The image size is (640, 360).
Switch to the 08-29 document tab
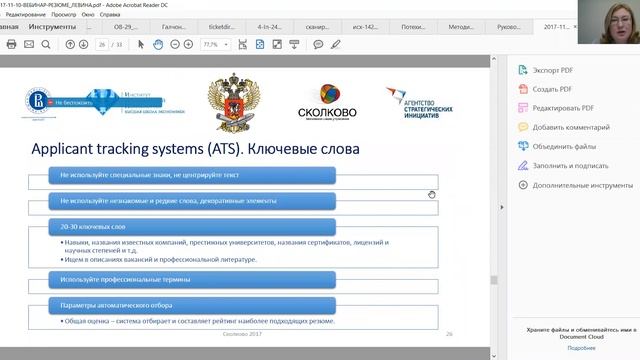point(125,27)
